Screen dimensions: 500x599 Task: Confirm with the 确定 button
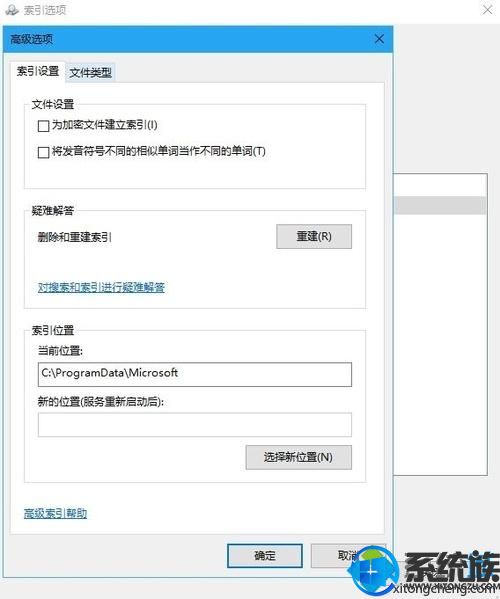(265, 555)
